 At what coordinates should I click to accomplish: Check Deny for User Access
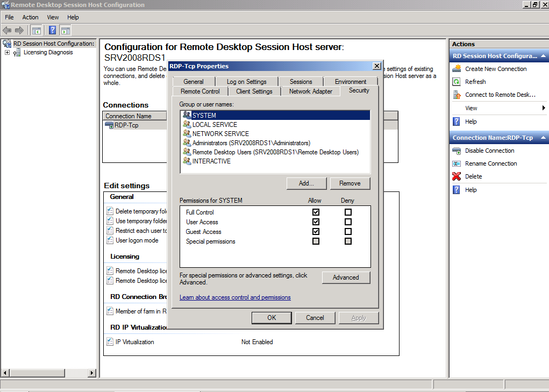tap(348, 222)
